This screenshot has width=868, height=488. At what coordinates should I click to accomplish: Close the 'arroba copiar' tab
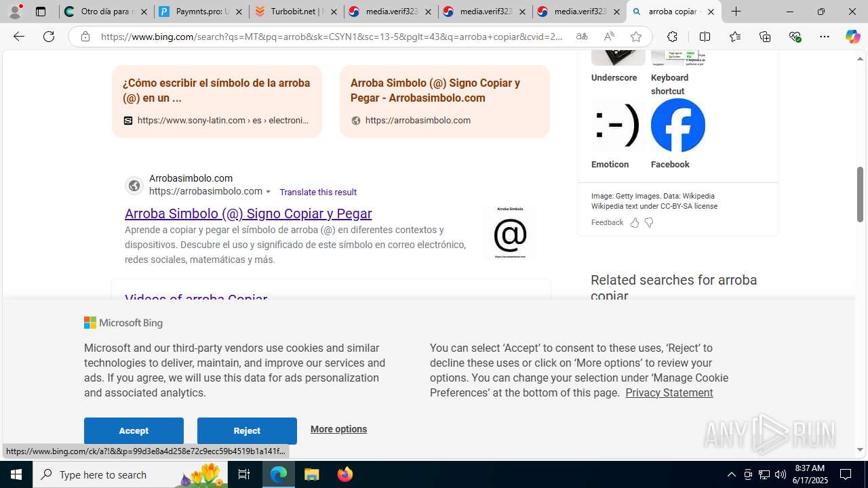[x=711, y=12]
